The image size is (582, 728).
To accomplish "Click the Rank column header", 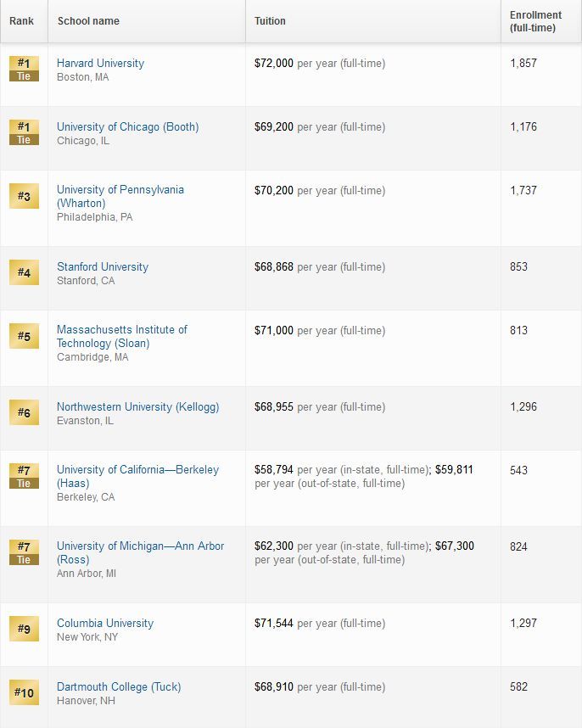I will (x=21, y=21).
